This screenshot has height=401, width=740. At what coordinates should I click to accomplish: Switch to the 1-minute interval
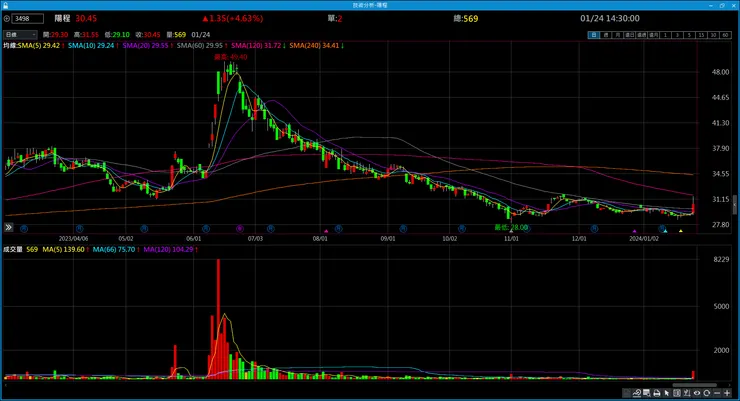pyautogui.click(x=665, y=35)
